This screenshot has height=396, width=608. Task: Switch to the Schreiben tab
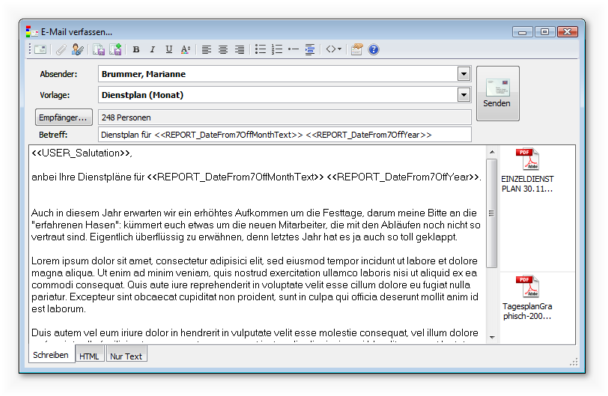tap(51, 355)
